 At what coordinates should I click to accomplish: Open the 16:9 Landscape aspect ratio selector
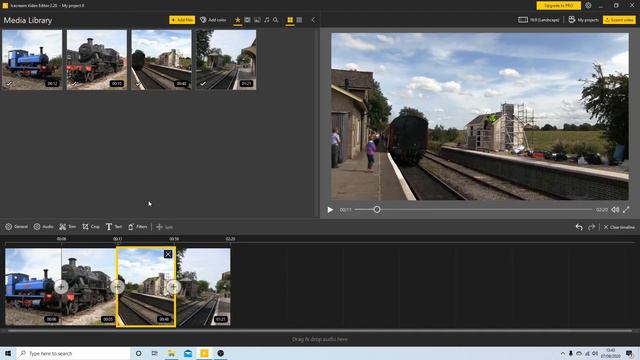(539, 20)
